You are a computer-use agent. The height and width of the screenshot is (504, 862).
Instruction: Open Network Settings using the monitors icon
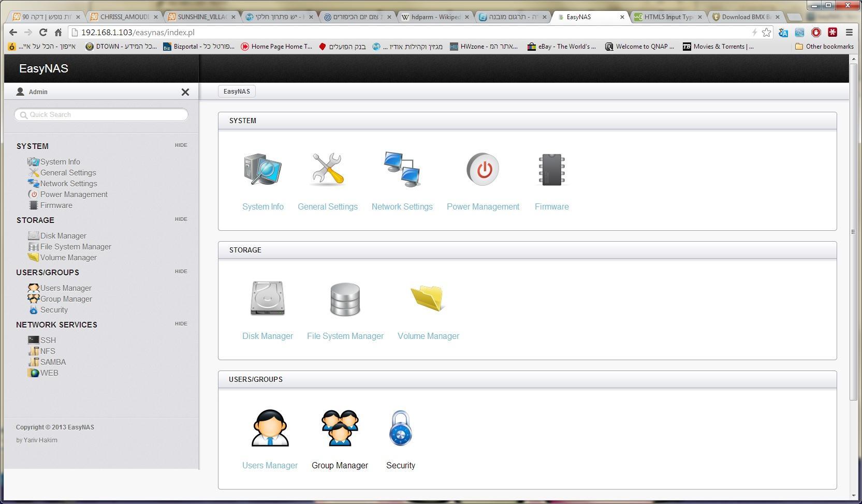pos(402,169)
